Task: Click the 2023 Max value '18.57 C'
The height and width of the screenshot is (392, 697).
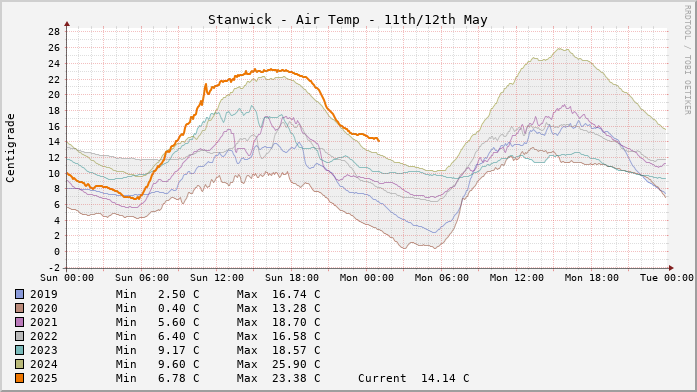Action: (296, 350)
